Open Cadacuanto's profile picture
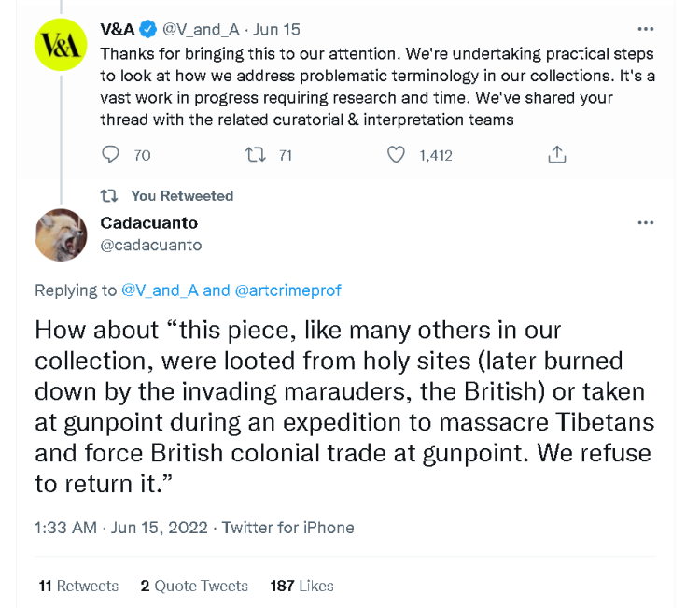The width and height of the screenshot is (700, 608). [60, 234]
